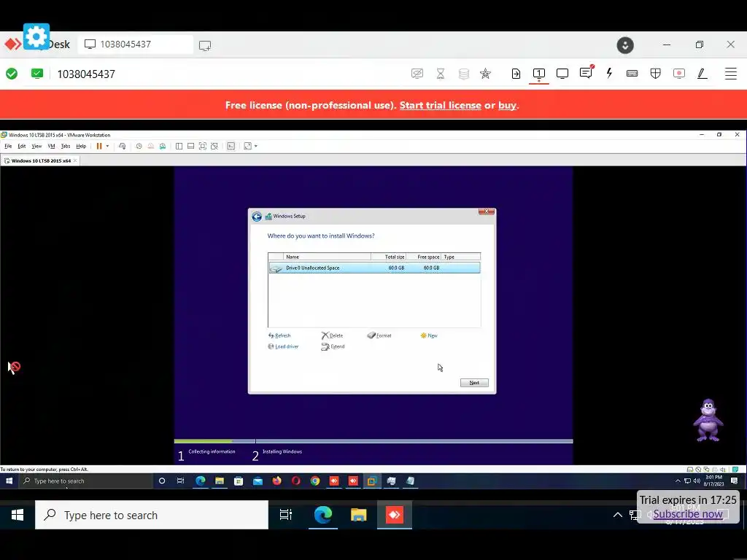Open AnyDesk actions lightning icon

(609, 73)
